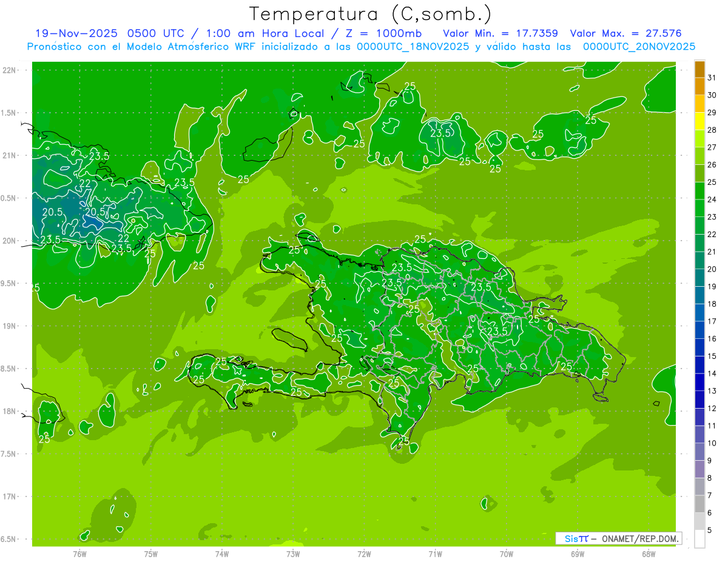Screen dimensions: 728x562
Task: Click the '21N' latitude axis label
Action: (10, 155)
